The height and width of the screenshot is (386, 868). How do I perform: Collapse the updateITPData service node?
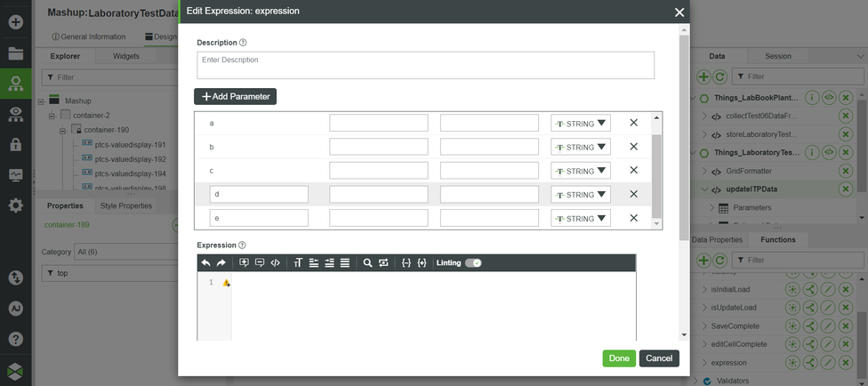(704, 189)
